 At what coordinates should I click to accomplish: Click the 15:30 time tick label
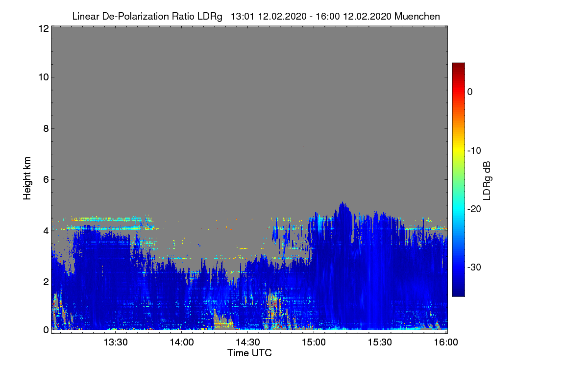pyautogui.click(x=380, y=343)
